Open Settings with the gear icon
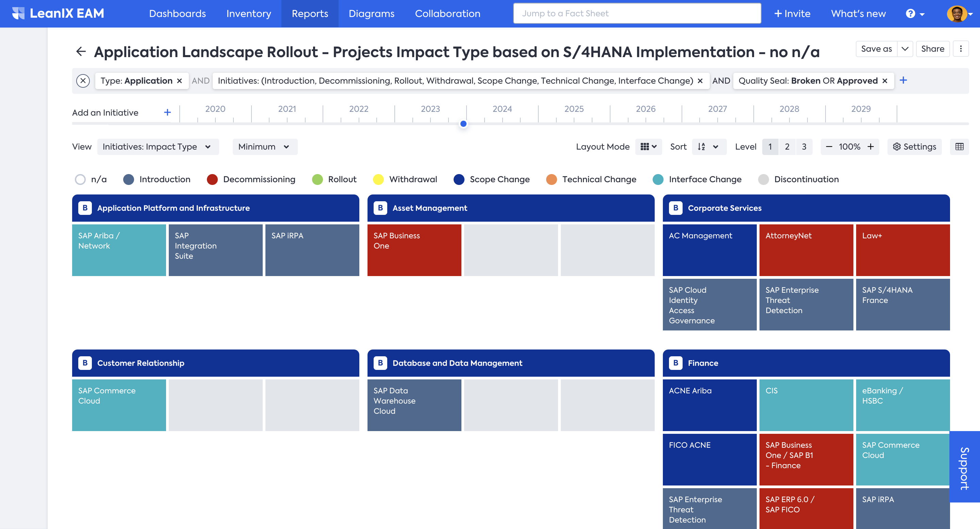Image resolution: width=980 pixels, height=529 pixels. (x=914, y=147)
